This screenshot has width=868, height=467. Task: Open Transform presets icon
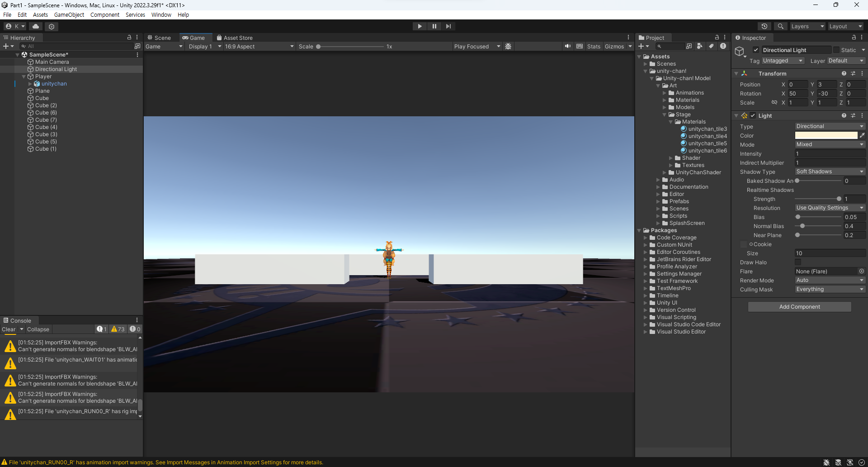[x=853, y=73]
